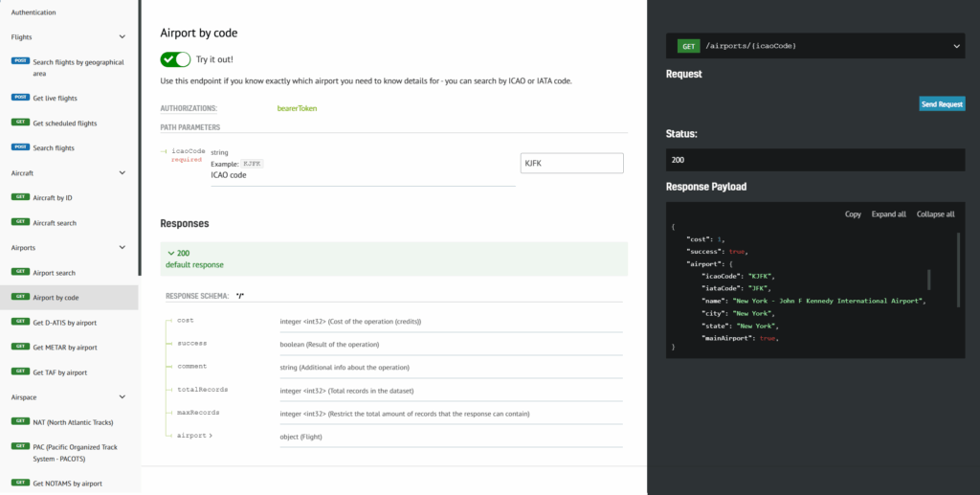
Task: Click the icaoCode input field containing KJFK
Action: (571, 164)
